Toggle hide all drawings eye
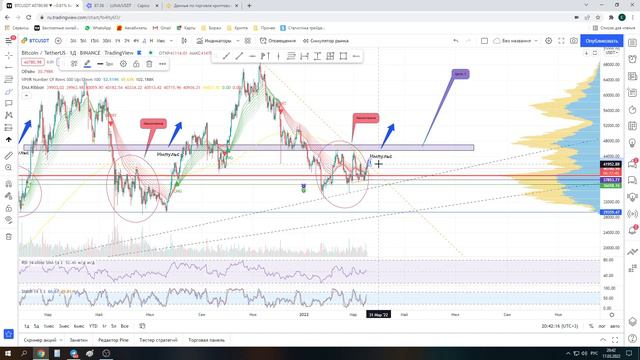Image resolution: width=640 pixels, height=360 pixels. 9,220
